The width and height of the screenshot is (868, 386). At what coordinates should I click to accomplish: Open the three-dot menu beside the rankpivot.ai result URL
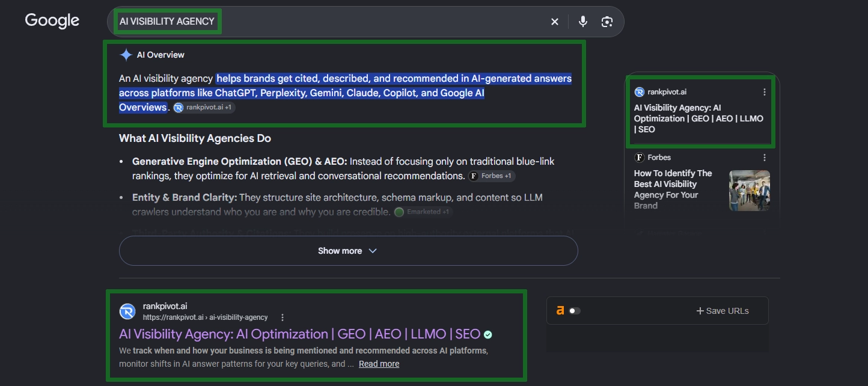(283, 317)
